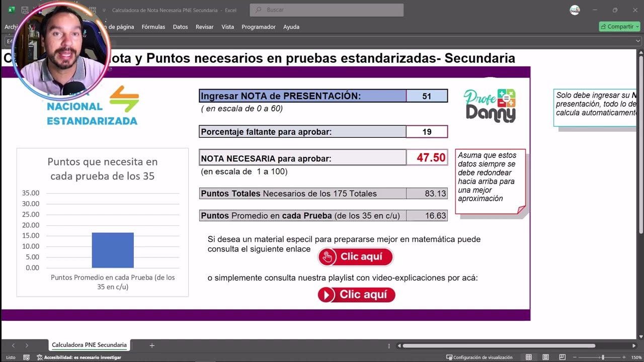Click the vertical scrollbar down arrow
Screen dimensions: 644x362
640,336
